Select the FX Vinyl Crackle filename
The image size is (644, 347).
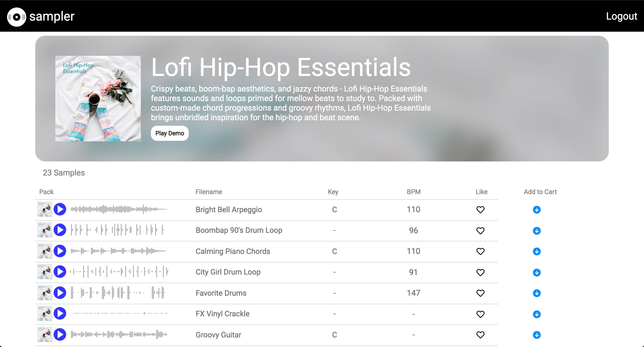pos(223,314)
